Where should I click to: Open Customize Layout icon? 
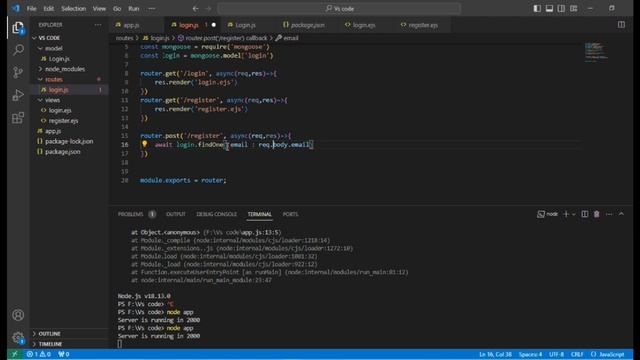[574, 9]
